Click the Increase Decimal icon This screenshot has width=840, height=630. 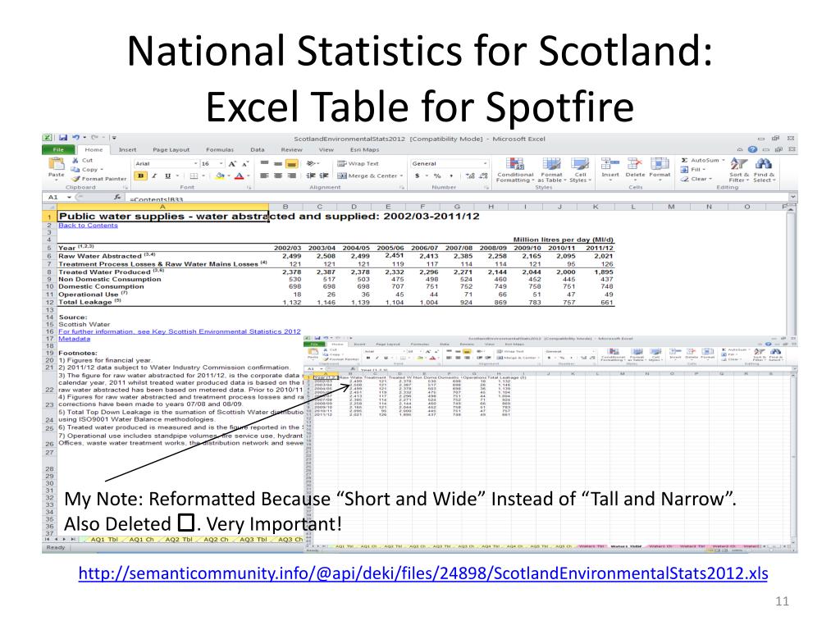(470, 176)
